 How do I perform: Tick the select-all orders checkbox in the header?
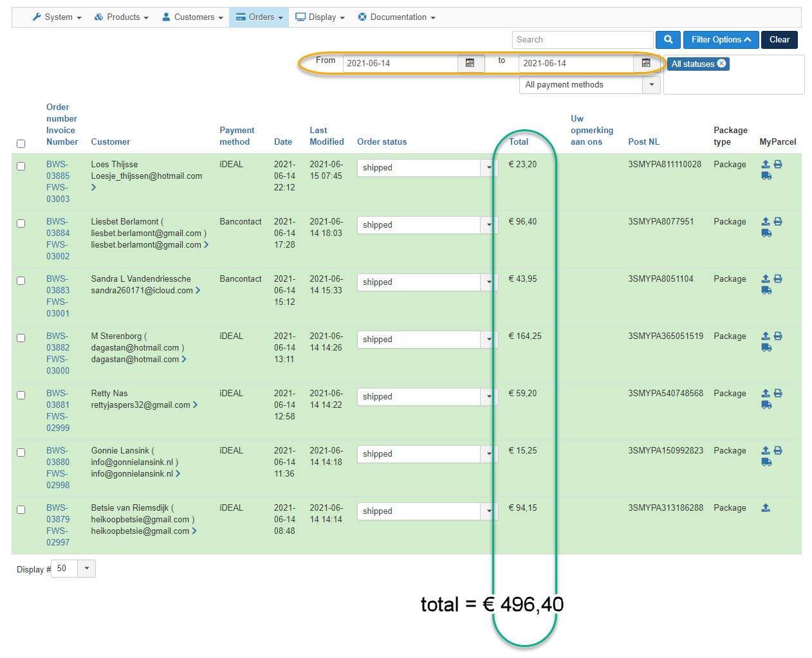pyautogui.click(x=21, y=143)
